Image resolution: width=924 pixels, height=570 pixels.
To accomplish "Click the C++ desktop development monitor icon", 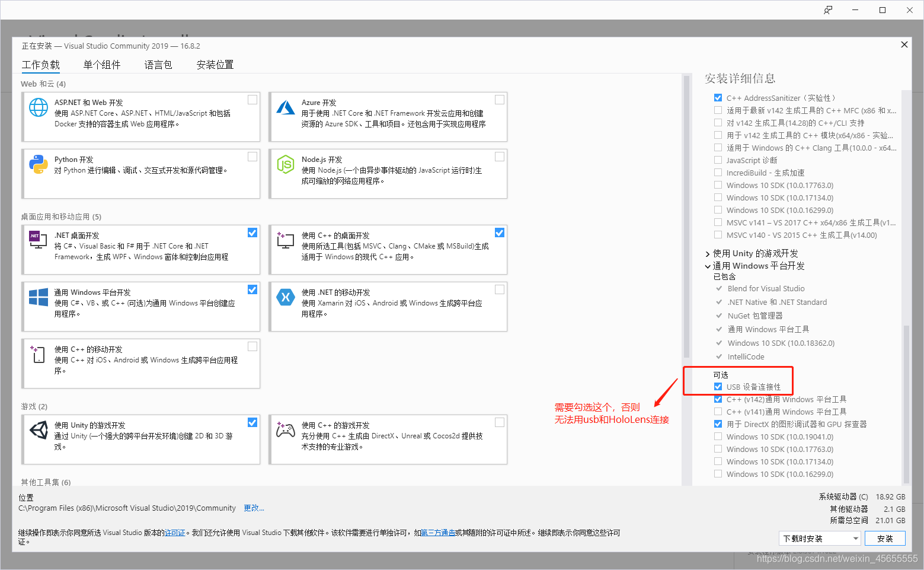I will [x=286, y=240].
